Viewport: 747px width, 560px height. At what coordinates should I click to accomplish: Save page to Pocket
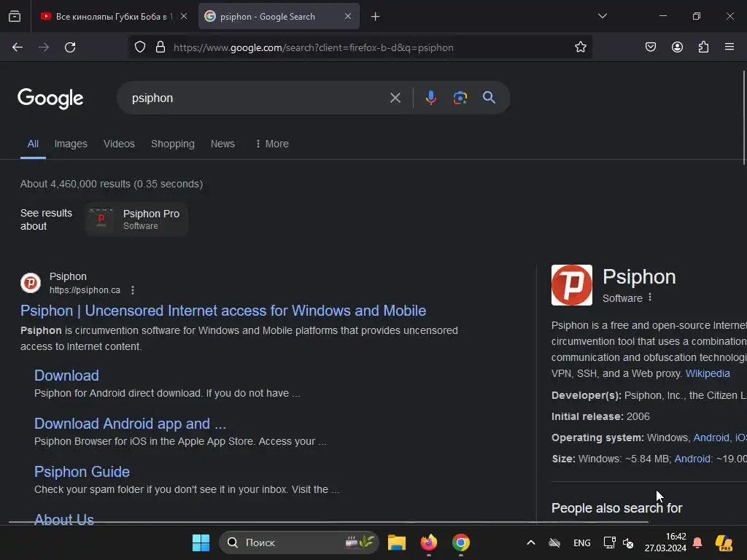(x=650, y=47)
